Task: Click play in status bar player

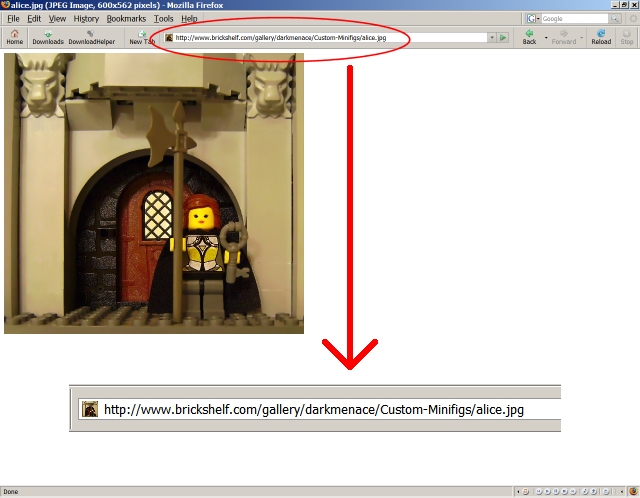Action: (547, 491)
